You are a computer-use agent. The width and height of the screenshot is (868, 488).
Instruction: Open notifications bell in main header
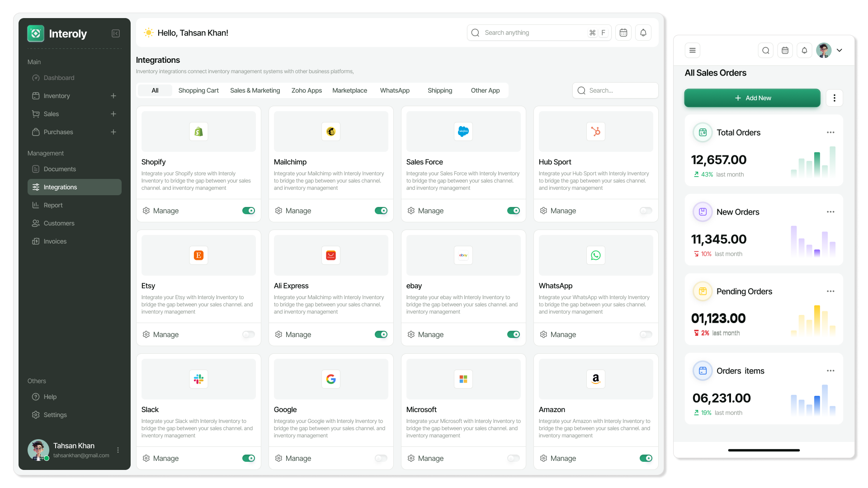[x=643, y=33]
